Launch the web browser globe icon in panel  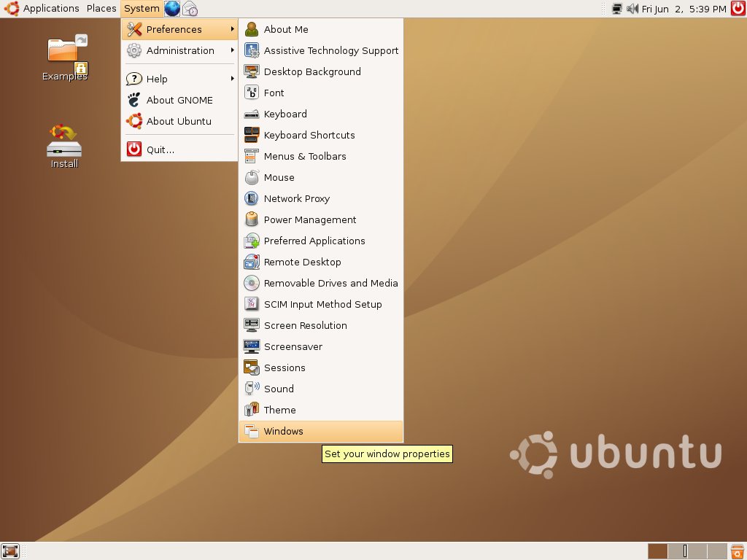(x=172, y=9)
